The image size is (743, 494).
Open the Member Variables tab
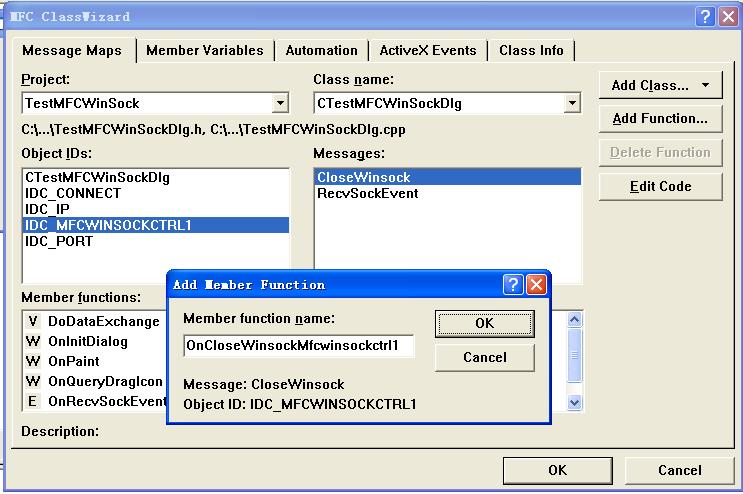(205, 50)
